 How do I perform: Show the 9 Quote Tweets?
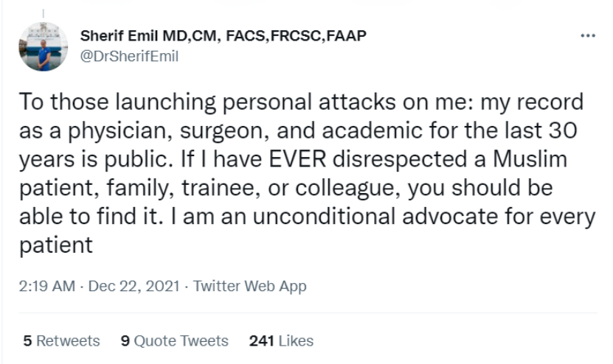tap(174, 340)
